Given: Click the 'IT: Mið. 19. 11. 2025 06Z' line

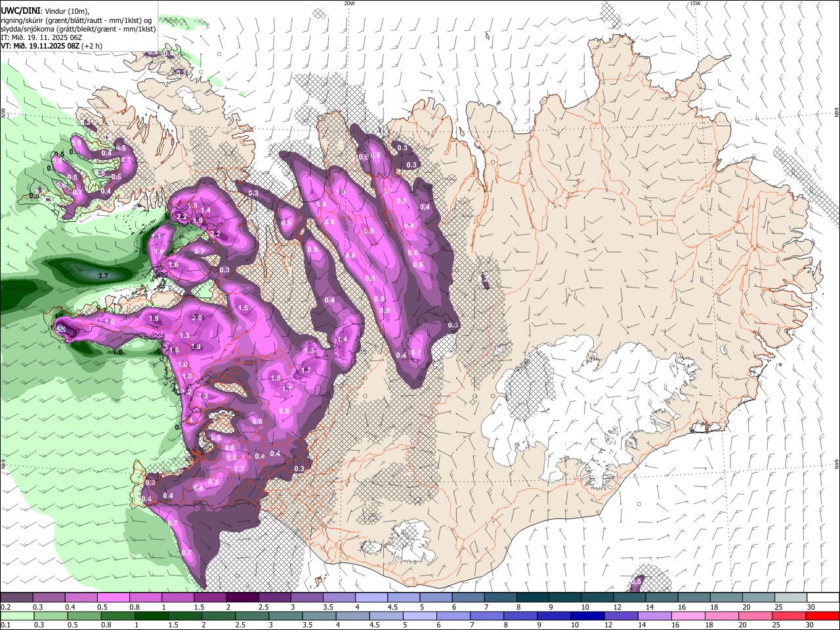Looking at the screenshot, I should (41, 37).
